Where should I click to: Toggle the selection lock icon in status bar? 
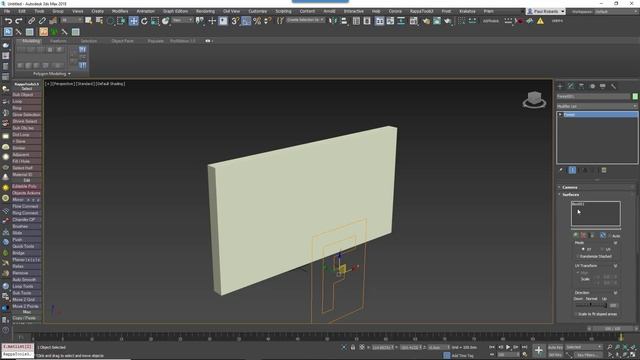tap(353, 347)
